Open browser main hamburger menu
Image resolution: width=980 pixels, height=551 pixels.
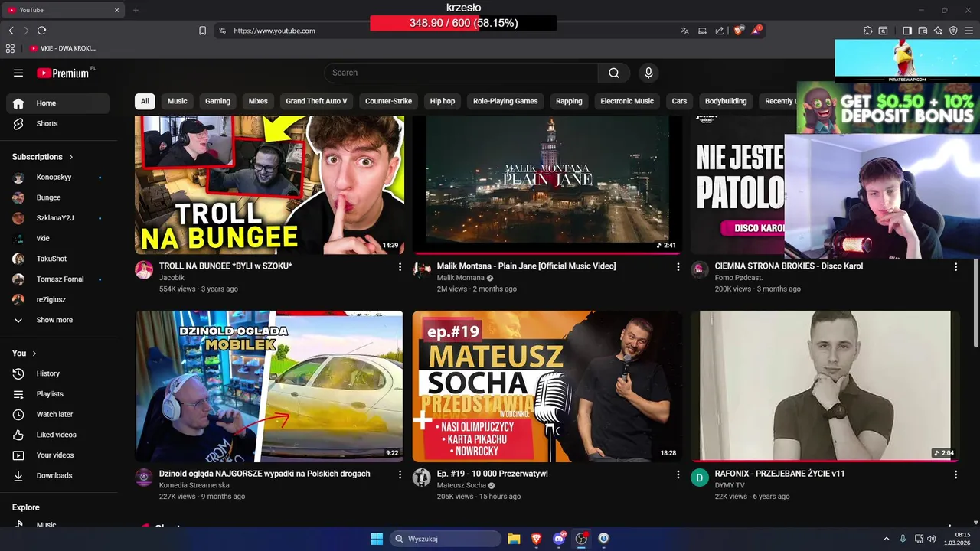pos(969,31)
